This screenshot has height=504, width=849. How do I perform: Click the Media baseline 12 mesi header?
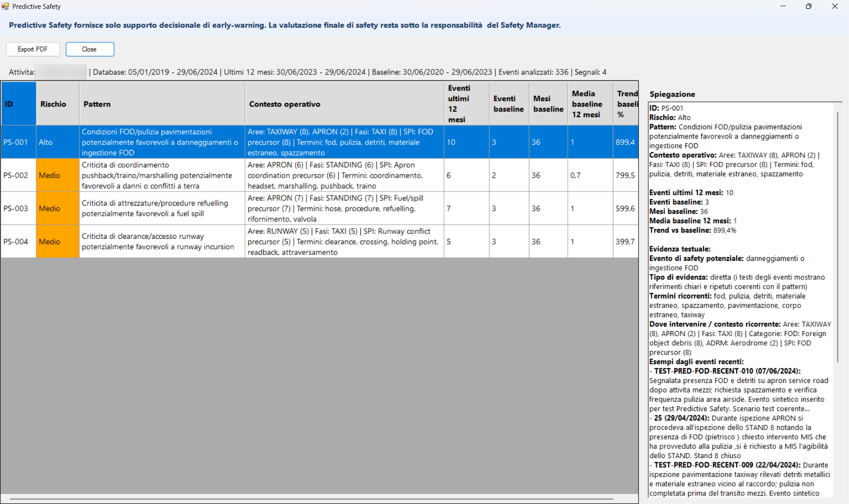coord(590,104)
